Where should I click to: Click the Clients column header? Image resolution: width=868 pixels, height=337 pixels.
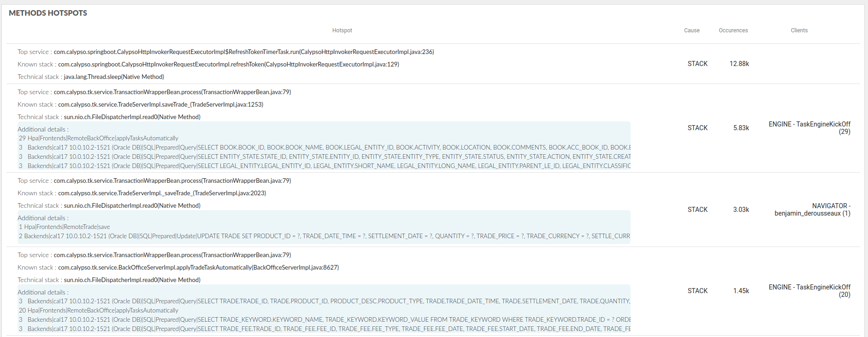[x=799, y=30]
